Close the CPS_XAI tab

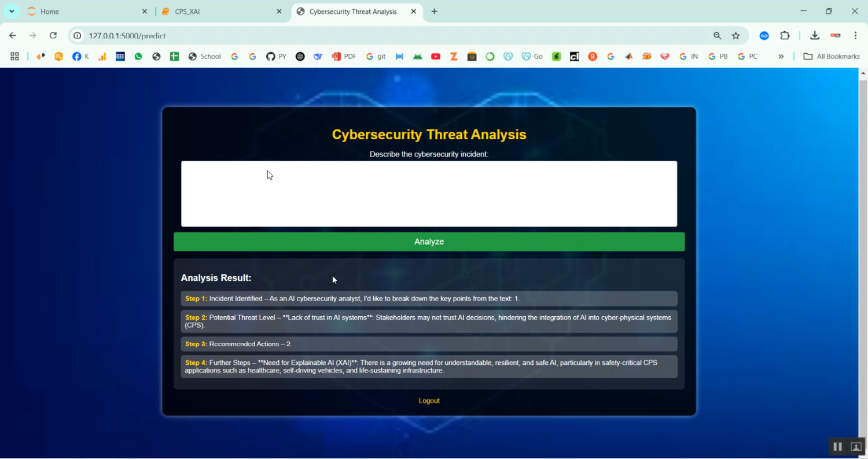279,12
